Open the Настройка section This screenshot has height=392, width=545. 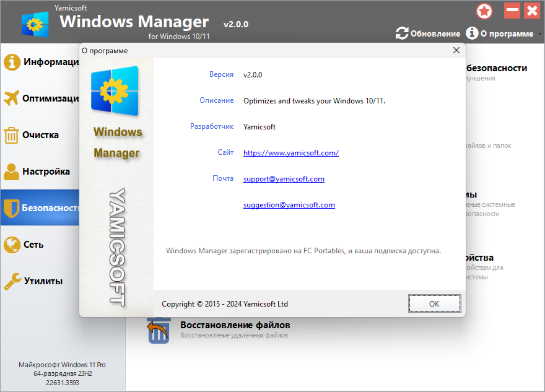pyautogui.click(x=46, y=172)
